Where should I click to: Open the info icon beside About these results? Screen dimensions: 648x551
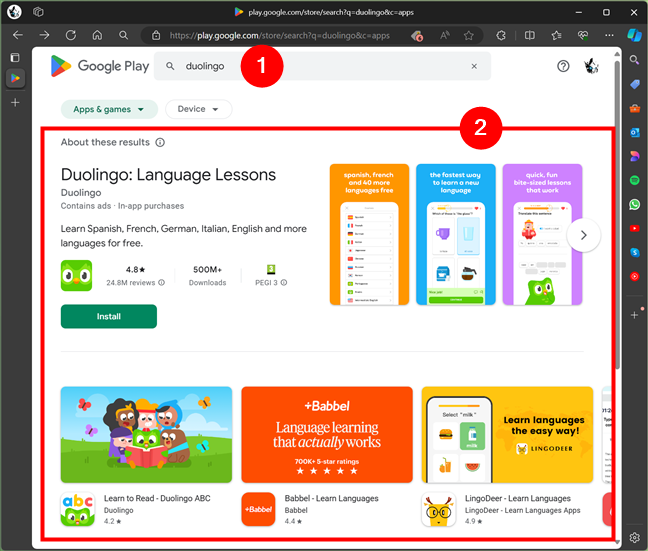tap(160, 143)
